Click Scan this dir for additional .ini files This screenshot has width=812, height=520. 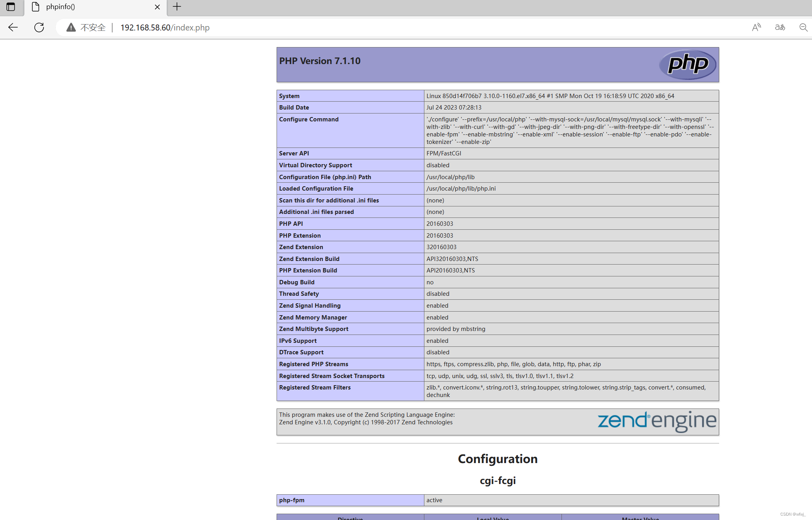(x=329, y=200)
